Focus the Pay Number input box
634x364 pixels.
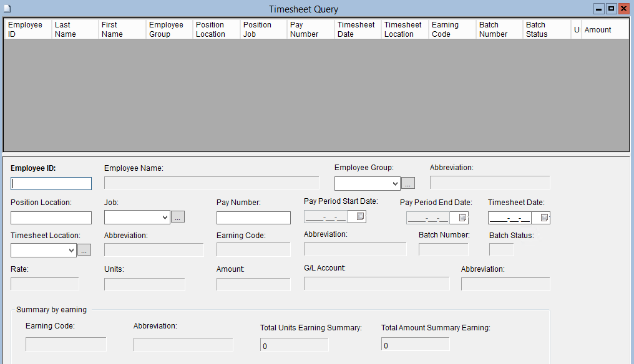(253, 218)
